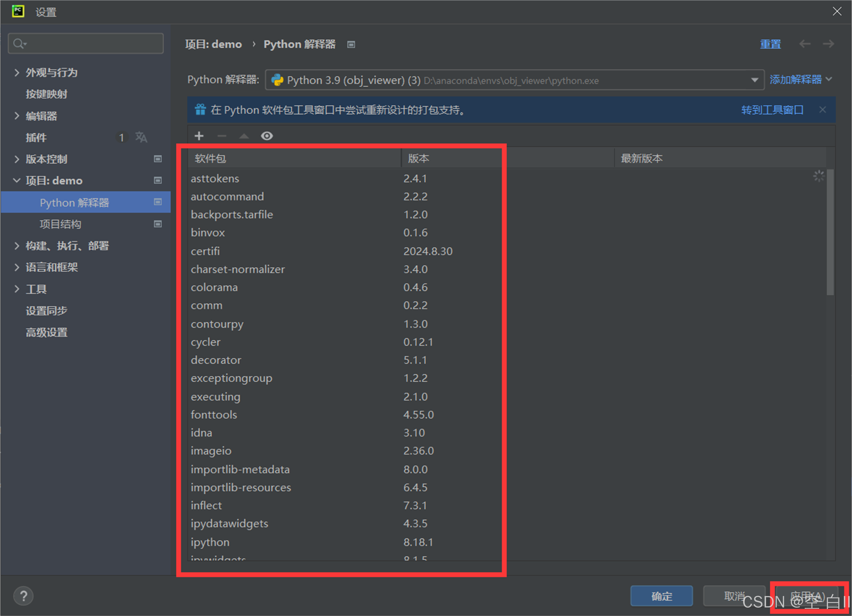Click project icon beside 版本控制
The width and height of the screenshot is (852, 616).
pyautogui.click(x=158, y=159)
